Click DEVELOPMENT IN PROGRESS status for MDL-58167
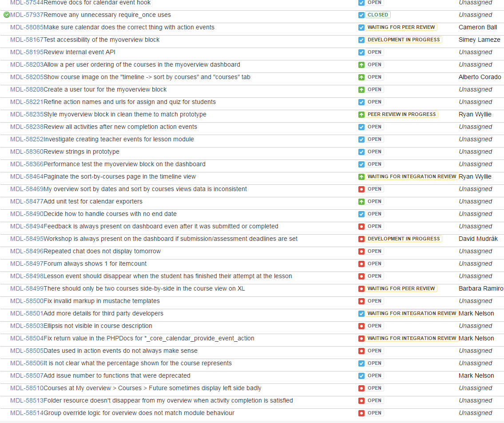The image size is (504, 423). coord(403,40)
